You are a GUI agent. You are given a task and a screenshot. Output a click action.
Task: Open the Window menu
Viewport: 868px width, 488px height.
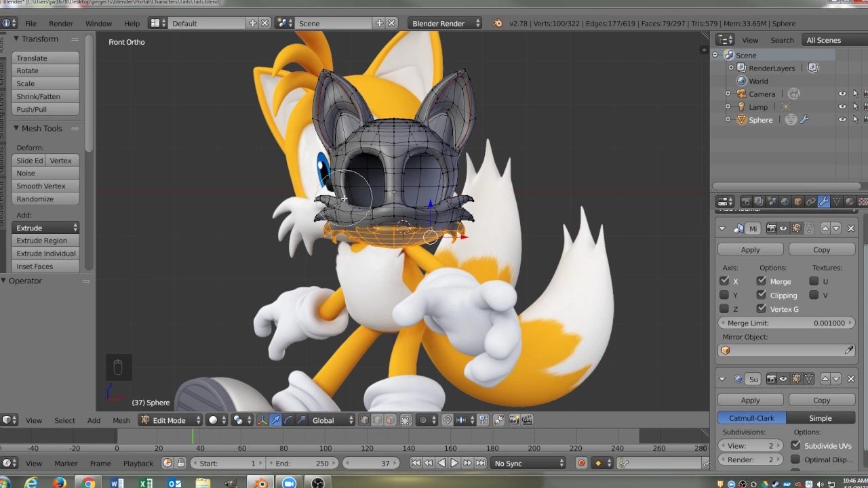(98, 23)
